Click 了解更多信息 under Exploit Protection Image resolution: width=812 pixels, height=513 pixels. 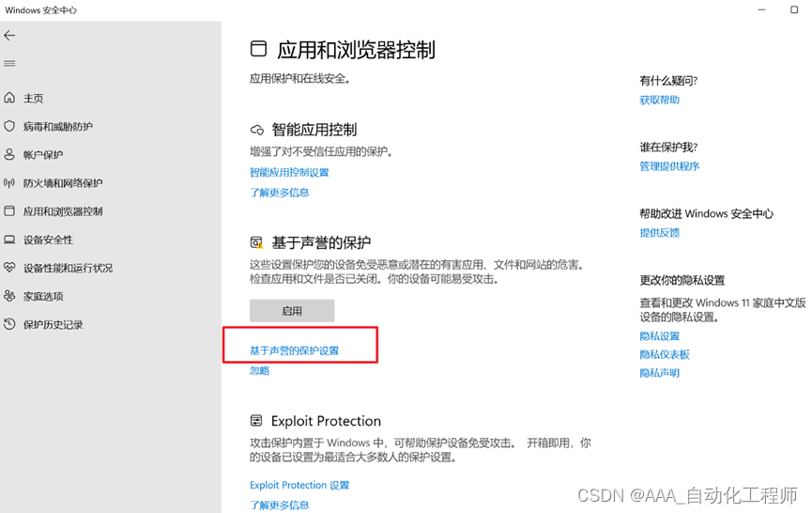click(x=280, y=505)
